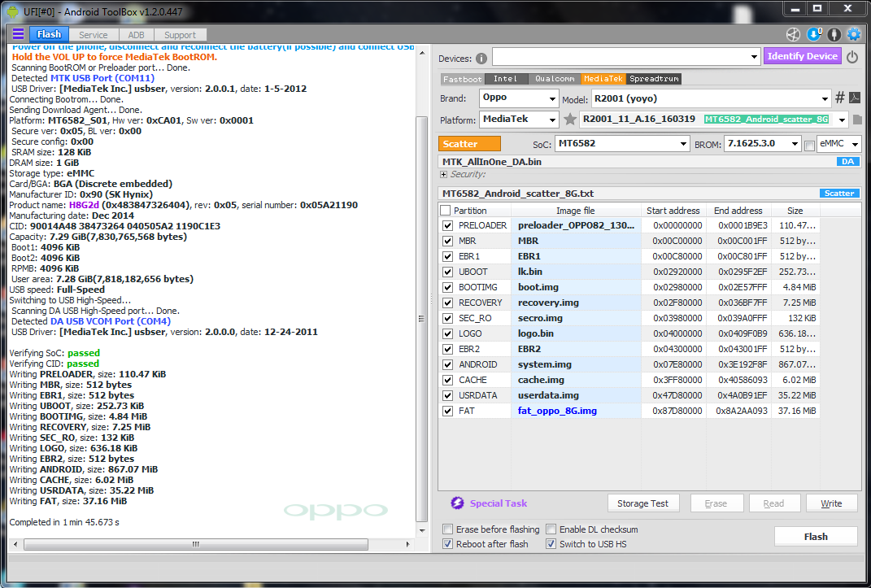Open the firmware dropdown R2001_11_A.16_160319

point(714,120)
